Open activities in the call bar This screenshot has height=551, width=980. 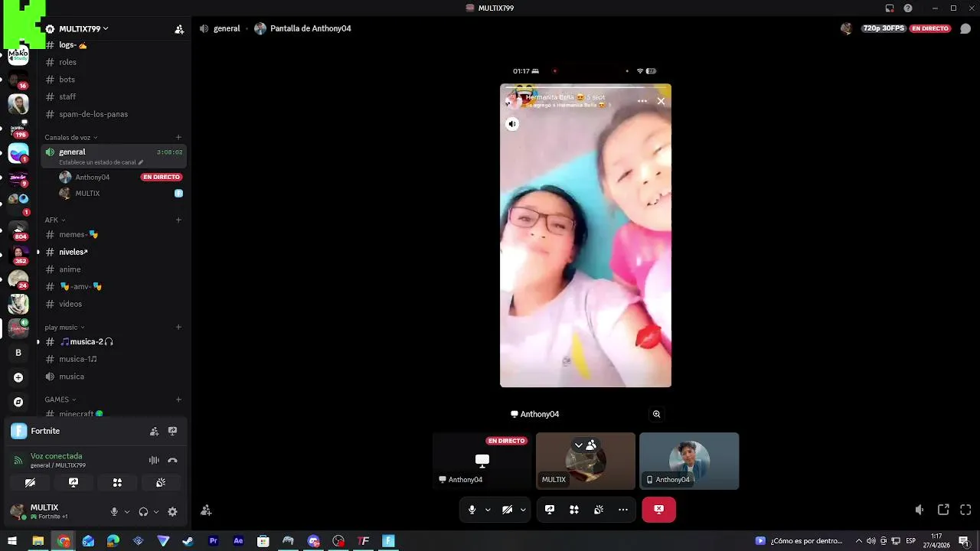coord(574,510)
